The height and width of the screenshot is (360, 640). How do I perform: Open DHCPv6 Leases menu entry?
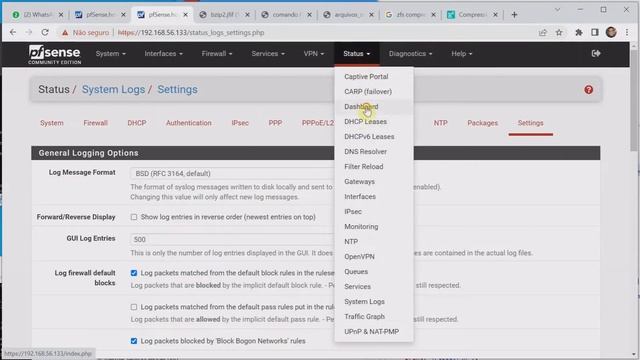pyautogui.click(x=369, y=137)
